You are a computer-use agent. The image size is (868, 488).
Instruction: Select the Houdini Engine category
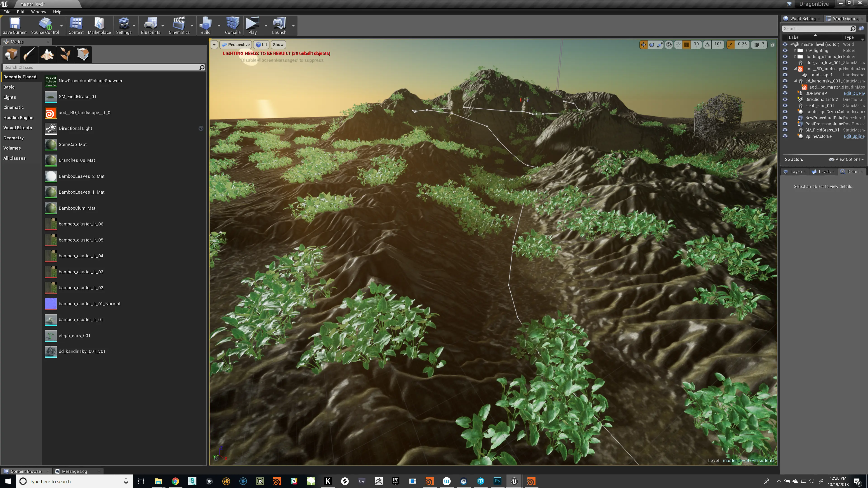tap(18, 117)
